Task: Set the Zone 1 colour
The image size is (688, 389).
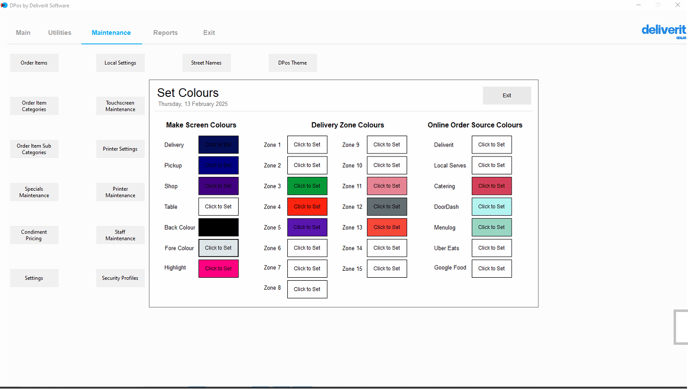Action: (x=307, y=145)
